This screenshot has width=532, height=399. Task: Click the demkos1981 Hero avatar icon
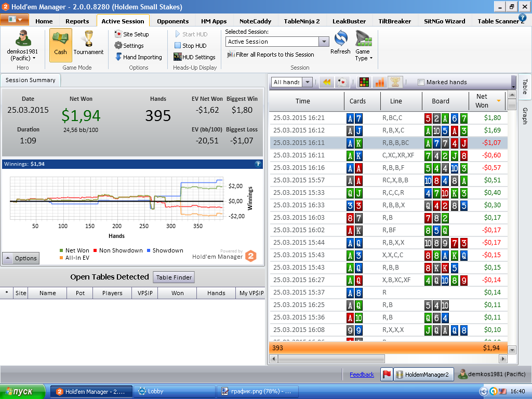[x=23, y=38]
